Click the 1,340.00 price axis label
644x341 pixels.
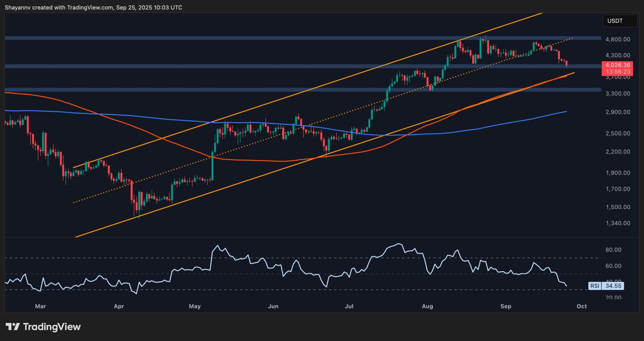click(618, 223)
